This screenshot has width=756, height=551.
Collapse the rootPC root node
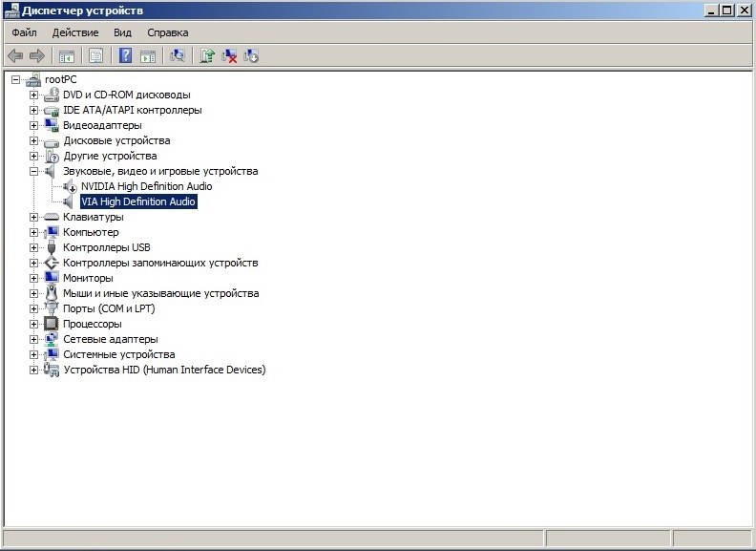pos(15,79)
